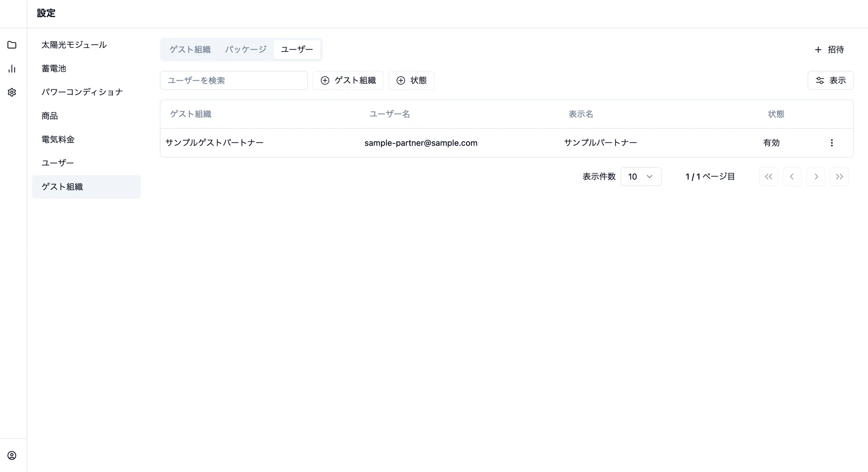Screen dimensions: 868x472
Task: Add the ゲスト組織 filter
Action: pos(348,80)
